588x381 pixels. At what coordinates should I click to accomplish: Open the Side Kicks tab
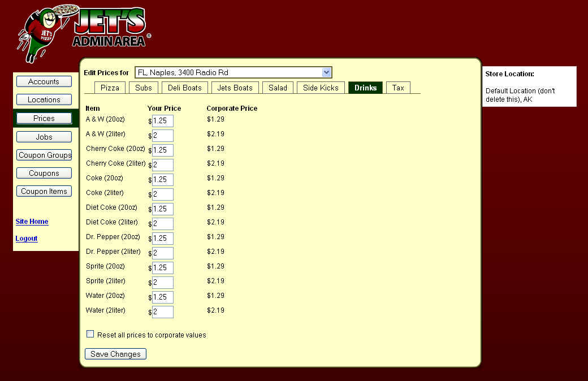(321, 88)
